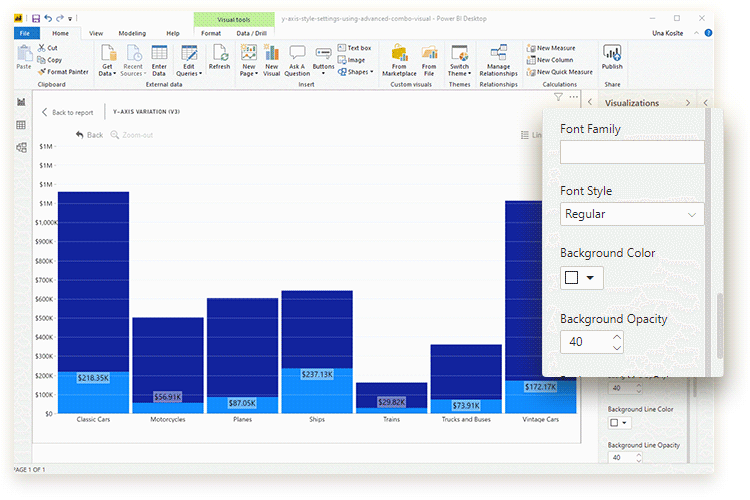Select the Help ribbon tab

click(173, 33)
